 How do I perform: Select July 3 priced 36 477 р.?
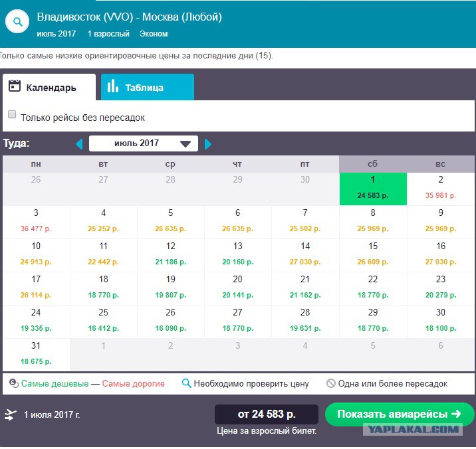click(36, 222)
